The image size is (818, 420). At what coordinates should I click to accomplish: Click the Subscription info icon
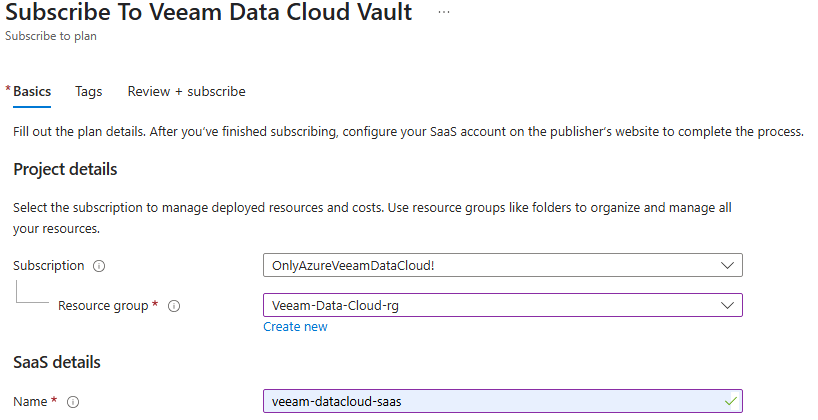click(99, 266)
